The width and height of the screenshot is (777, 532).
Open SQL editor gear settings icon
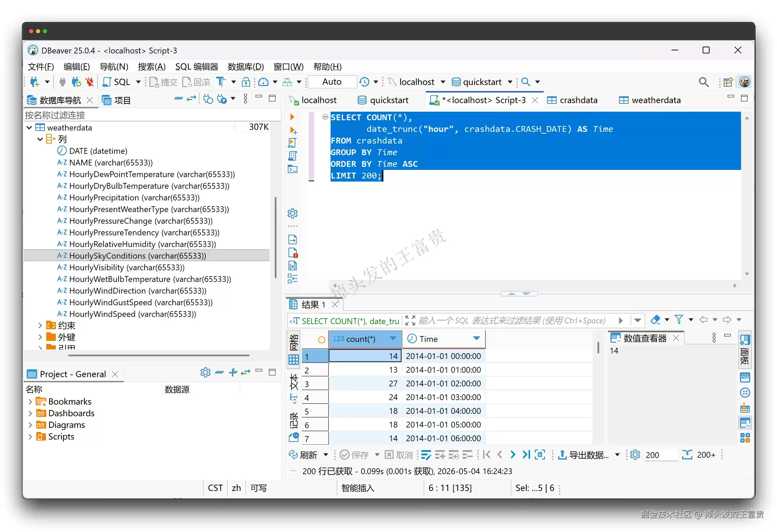point(292,213)
